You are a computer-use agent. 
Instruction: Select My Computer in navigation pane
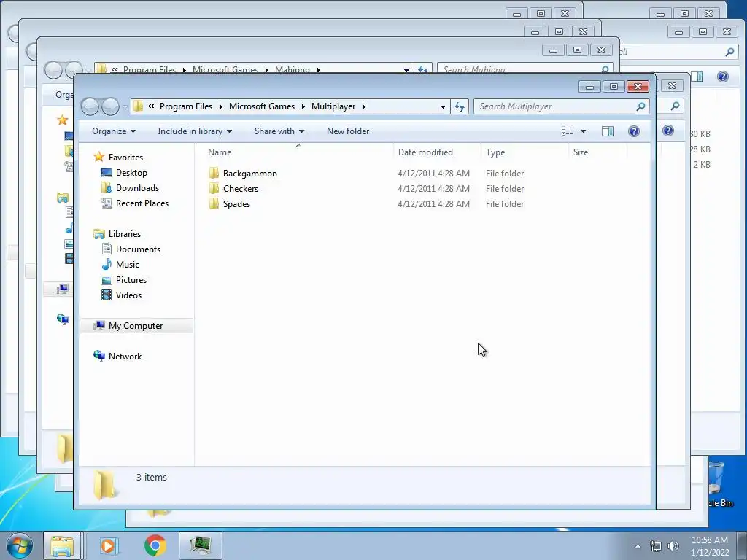[136, 326]
